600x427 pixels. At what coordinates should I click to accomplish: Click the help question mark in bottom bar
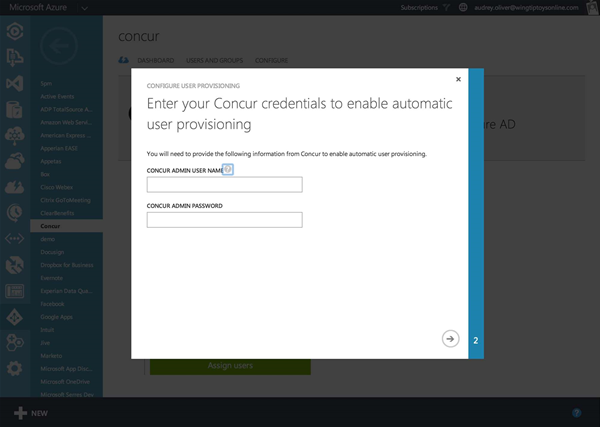(x=577, y=413)
